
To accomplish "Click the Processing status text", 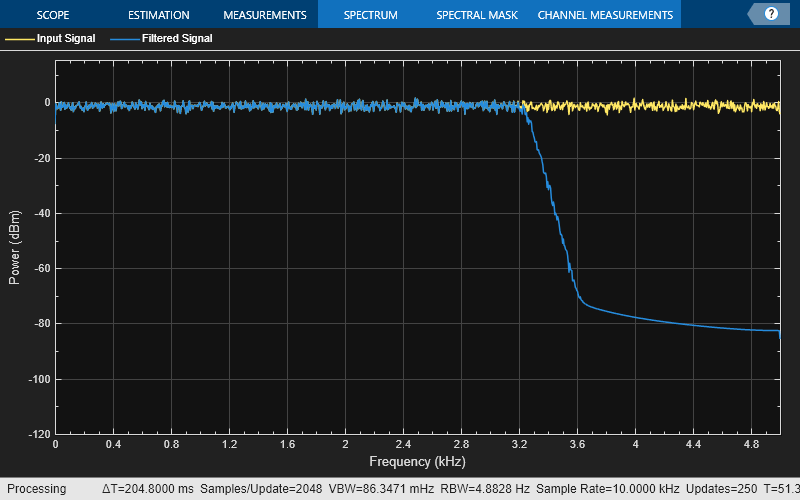I will (x=37, y=489).
